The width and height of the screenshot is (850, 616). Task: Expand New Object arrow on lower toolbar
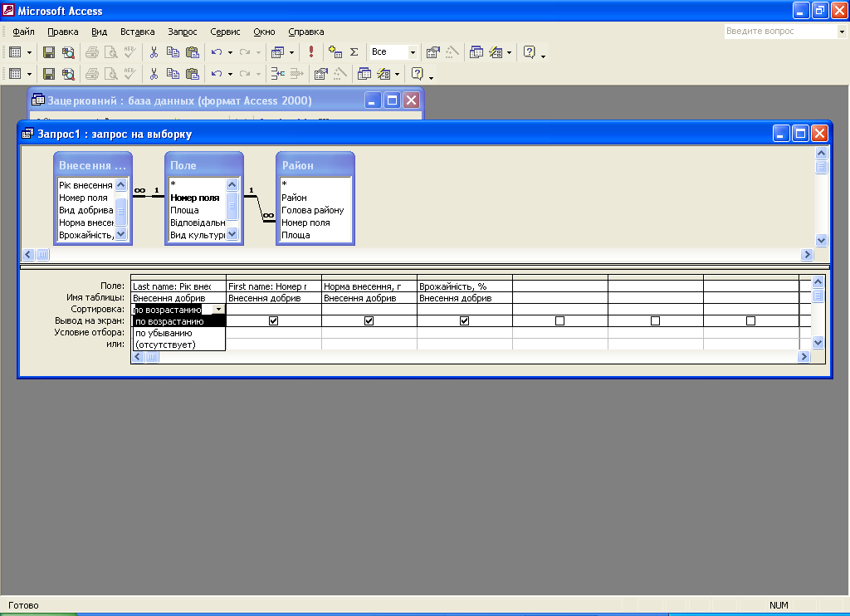(398, 74)
